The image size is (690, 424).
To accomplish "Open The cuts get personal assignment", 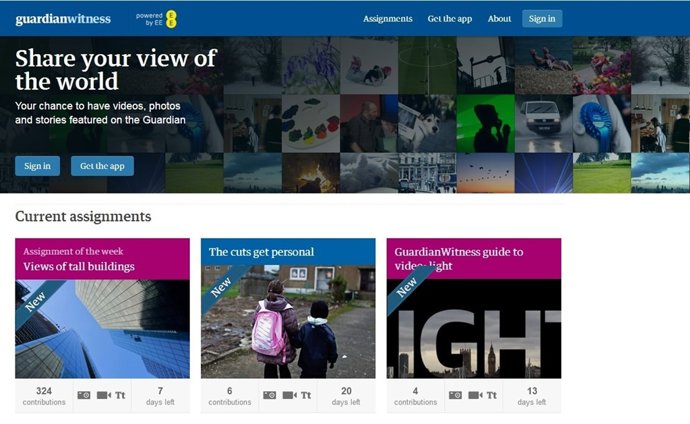I will coord(261,252).
